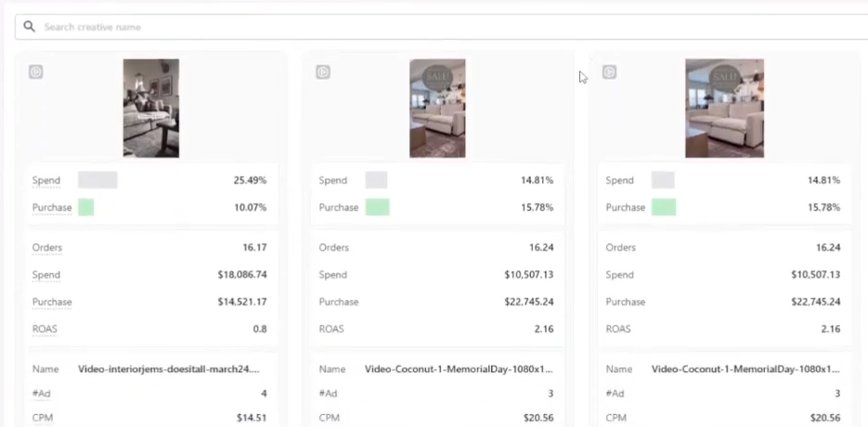Click the Purchase label beside $14,521.17
The height and width of the screenshot is (427, 868).
coord(51,302)
